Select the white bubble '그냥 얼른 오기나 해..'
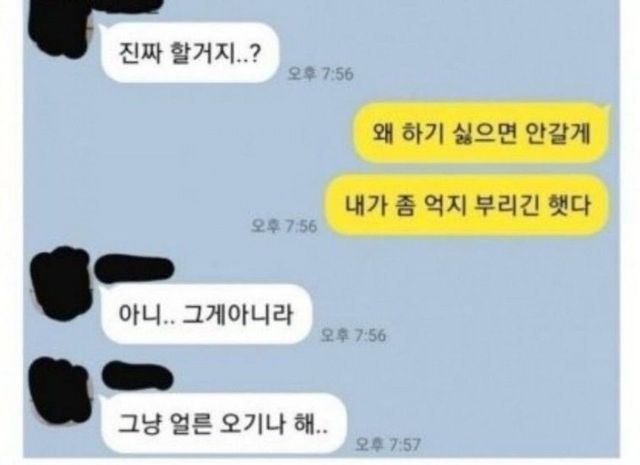Viewport: 640px width, 465px height. [x=224, y=423]
